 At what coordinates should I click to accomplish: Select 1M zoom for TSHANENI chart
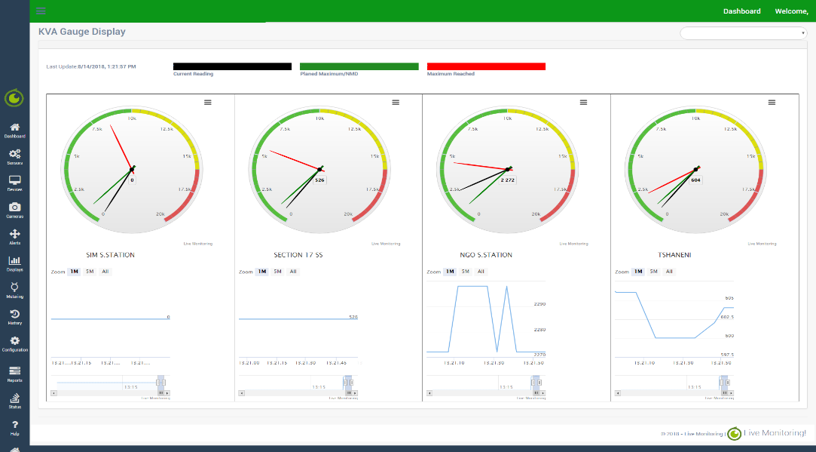point(638,272)
